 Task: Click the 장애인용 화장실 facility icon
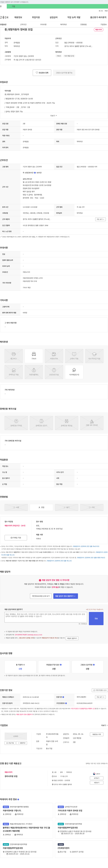pos(67,423)
